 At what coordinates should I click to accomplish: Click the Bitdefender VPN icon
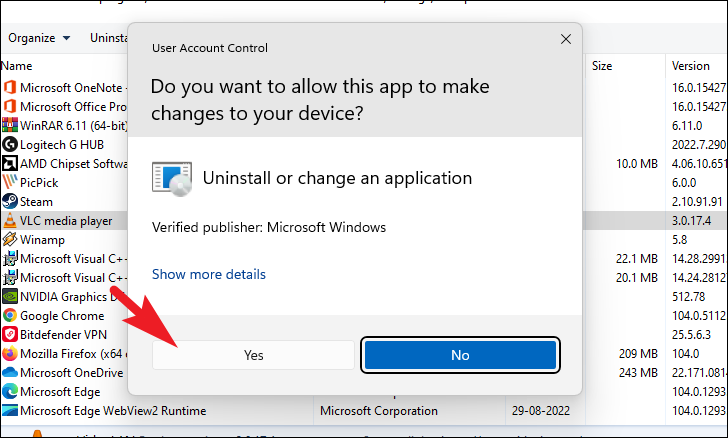click(10, 334)
